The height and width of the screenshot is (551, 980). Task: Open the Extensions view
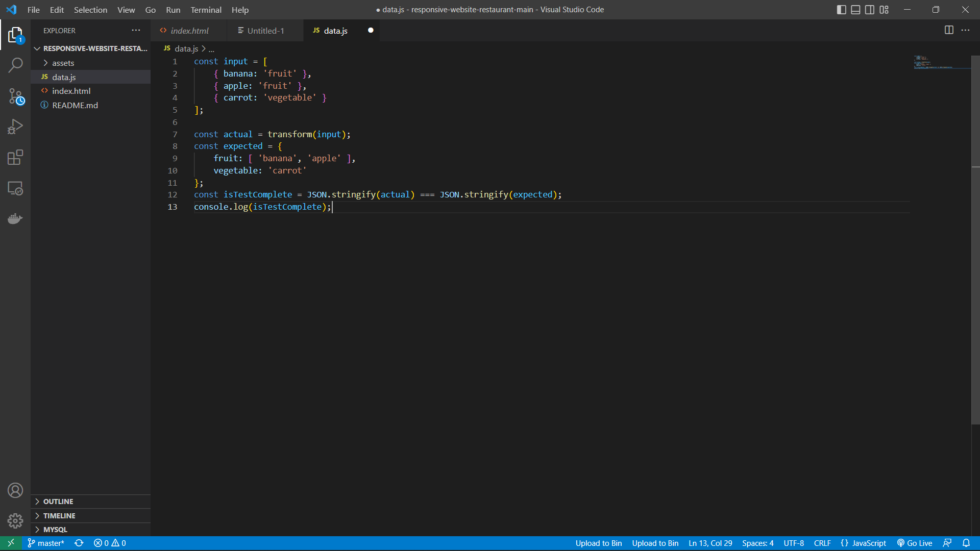click(15, 157)
